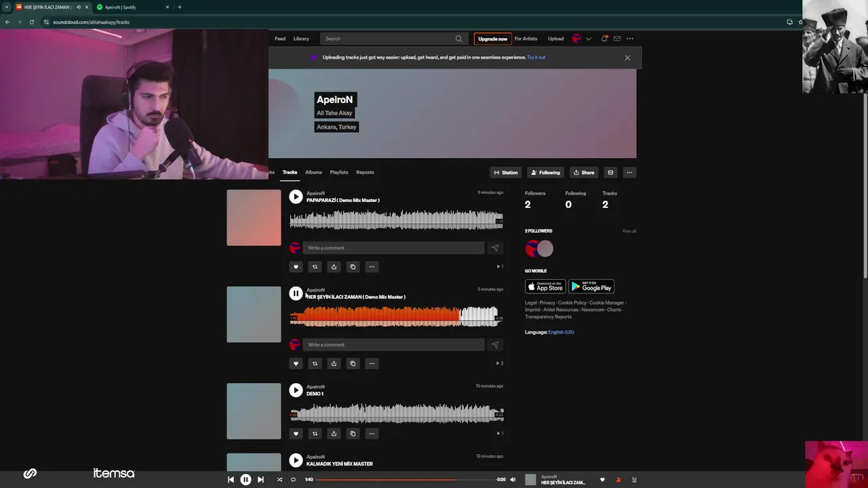Seek within bottom player progress bar
The width and height of the screenshot is (868, 488).
click(406, 480)
